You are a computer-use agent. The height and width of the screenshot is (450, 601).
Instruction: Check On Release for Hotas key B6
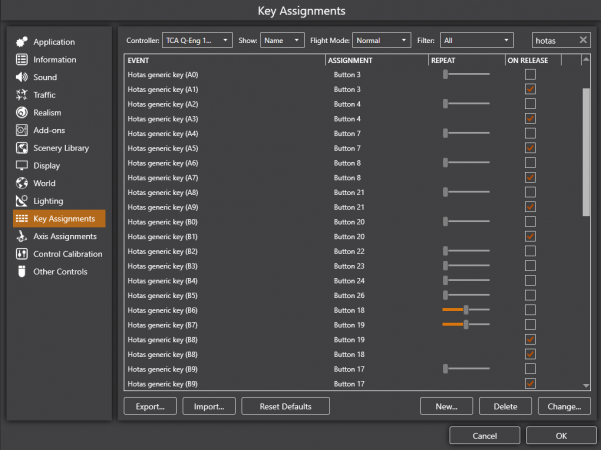(x=530, y=310)
